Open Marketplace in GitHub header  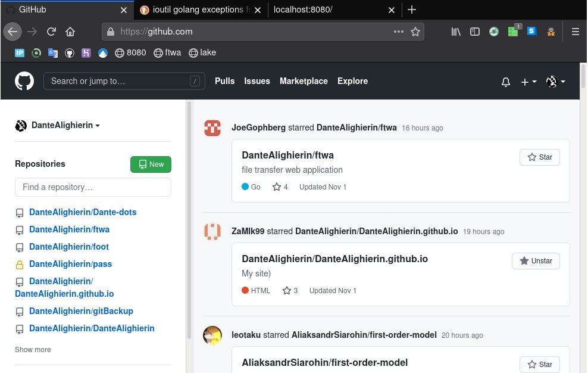pyautogui.click(x=304, y=81)
